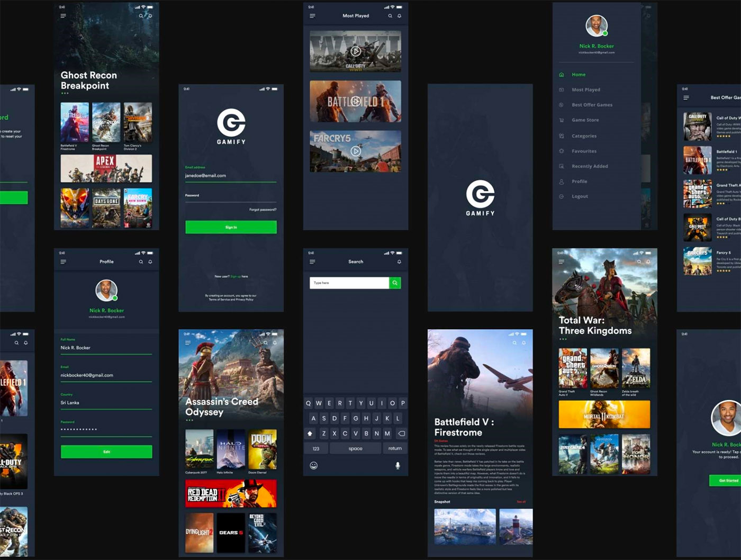Select the Mortal Kombat banner image
This screenshot has width=741, height=560.
[x=604, y=414]
